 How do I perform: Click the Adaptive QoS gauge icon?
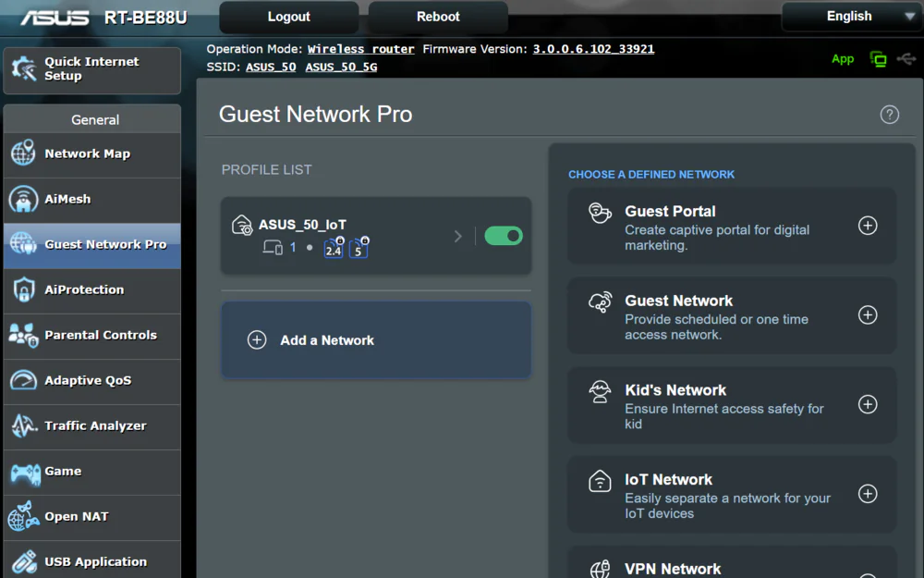tap(24, 380)
